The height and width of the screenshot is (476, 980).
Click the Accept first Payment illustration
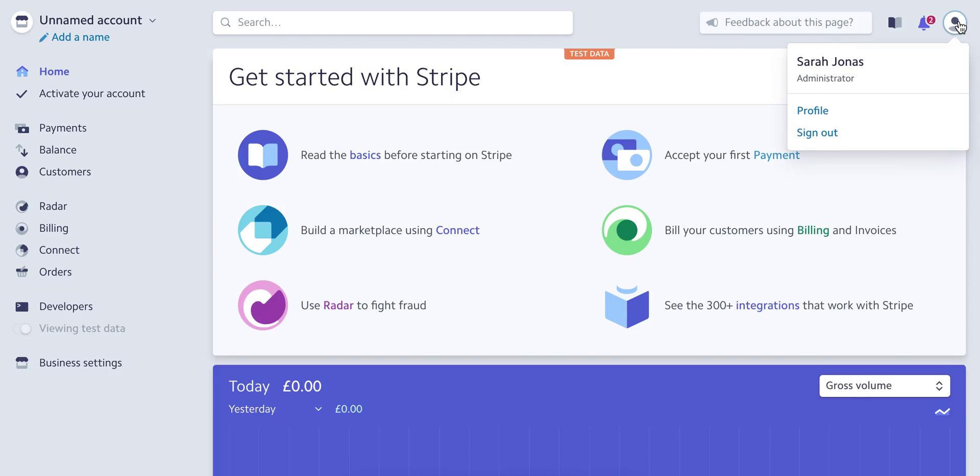pos(627,155)
